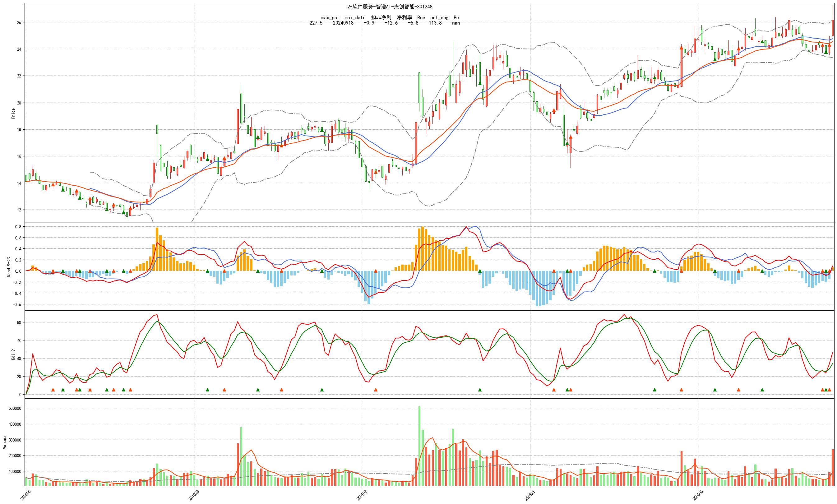The width and height of the screenshot is (837, 504).
Task: Click the last red volume bar at the right edge
Action: [833, 468]
